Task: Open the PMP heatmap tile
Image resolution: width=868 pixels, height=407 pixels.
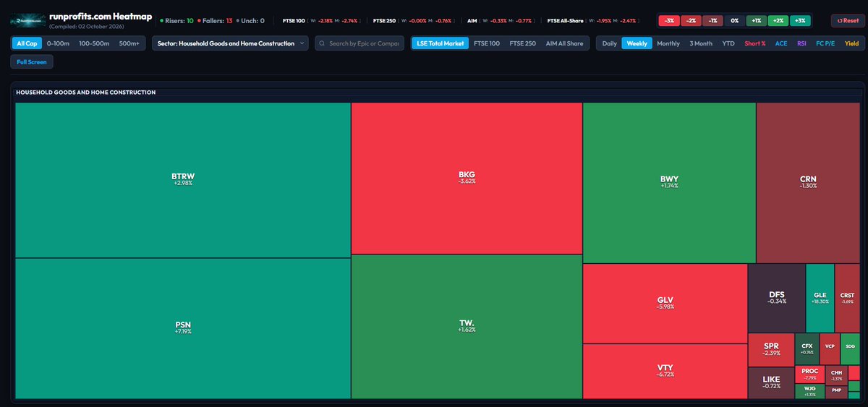Action: coord(837,391)
